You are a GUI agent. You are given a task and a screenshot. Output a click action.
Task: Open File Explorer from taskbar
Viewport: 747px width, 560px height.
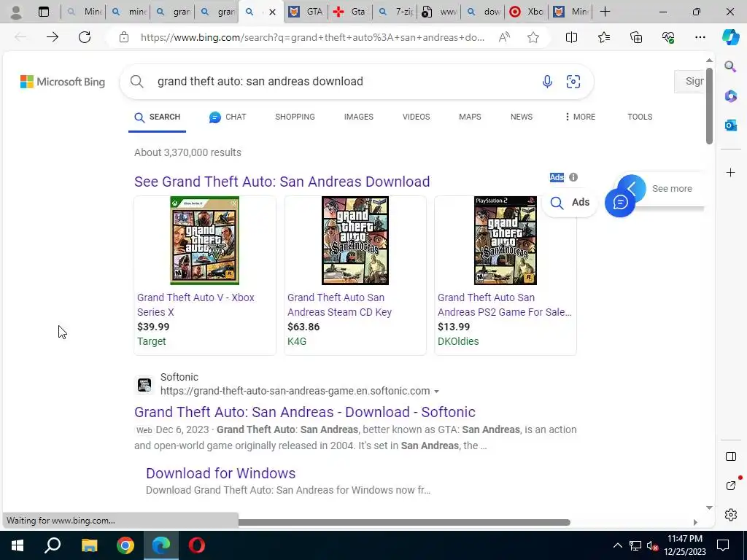point(89,545)
